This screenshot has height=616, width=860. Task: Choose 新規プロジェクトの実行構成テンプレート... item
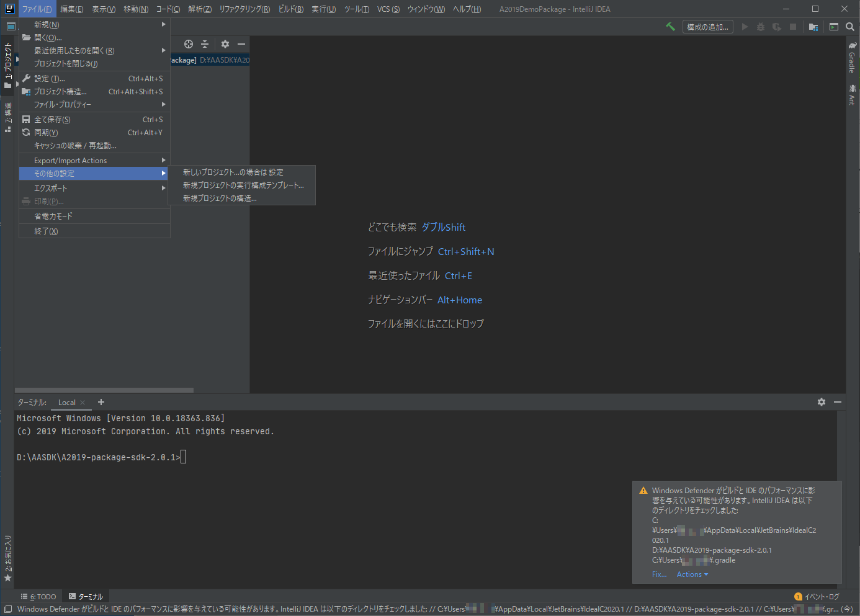(x=241, y=185)
